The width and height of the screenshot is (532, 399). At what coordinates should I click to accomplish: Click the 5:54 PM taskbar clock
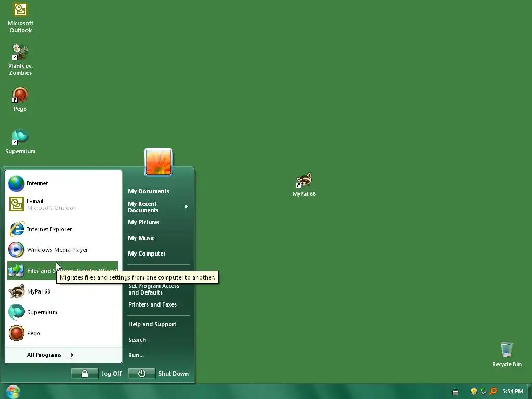pyautogui.click(x=513, y=392)
